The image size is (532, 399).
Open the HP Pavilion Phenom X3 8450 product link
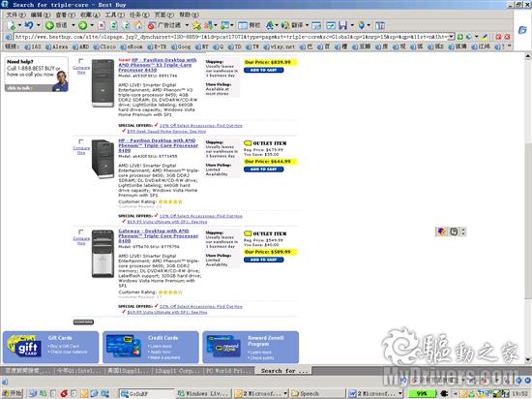point(158,65)
